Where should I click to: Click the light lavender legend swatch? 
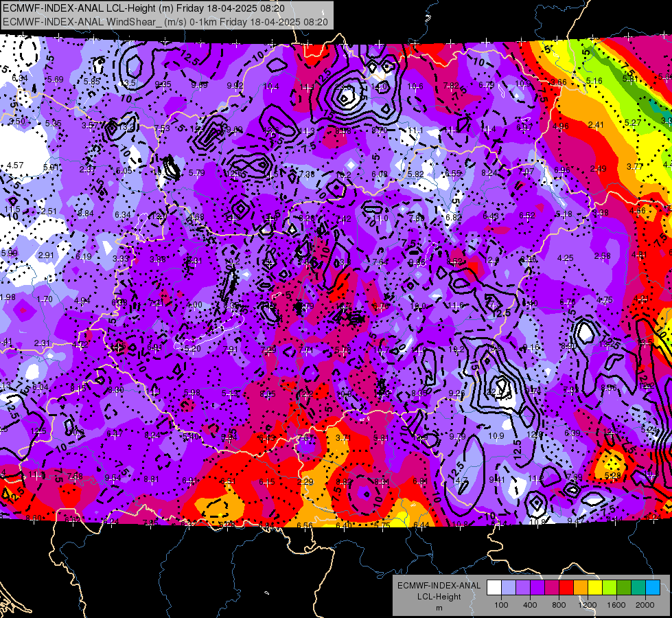point(509,588)
